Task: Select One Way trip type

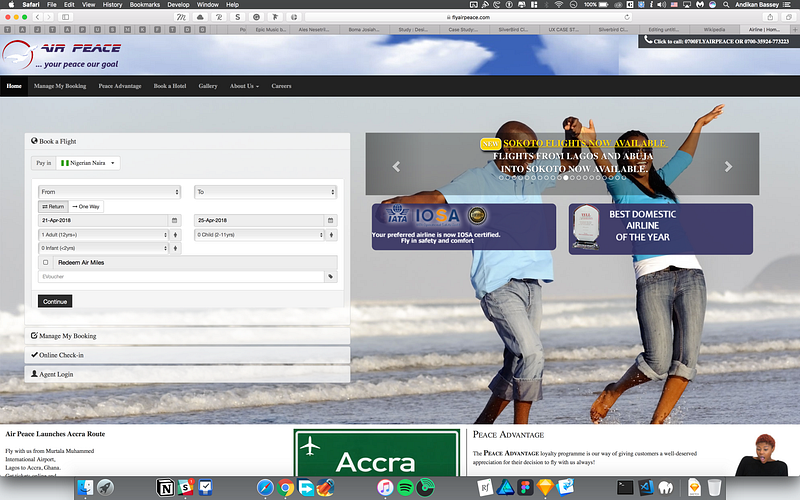Action: [86, 207]
